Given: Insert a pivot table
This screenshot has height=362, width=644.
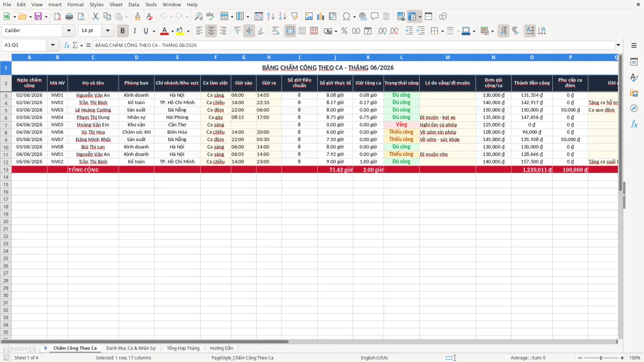Looking at the screenshot, I should [333, 17].
